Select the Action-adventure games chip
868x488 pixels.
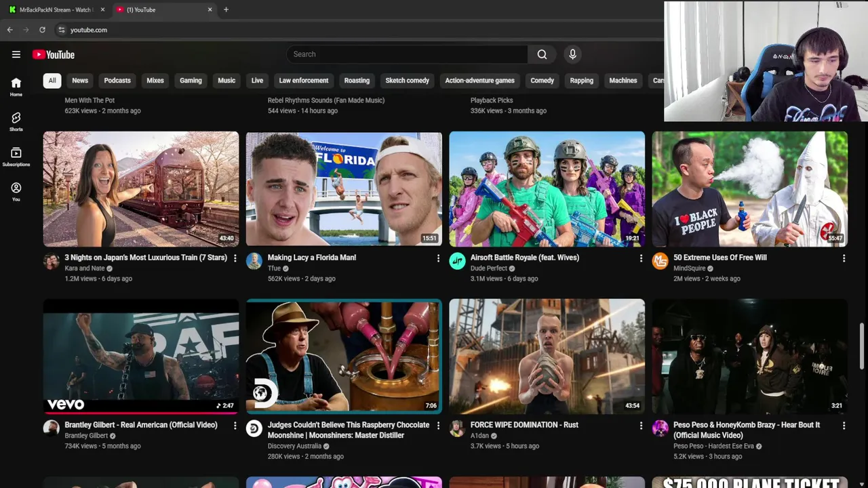coord(479,81)
